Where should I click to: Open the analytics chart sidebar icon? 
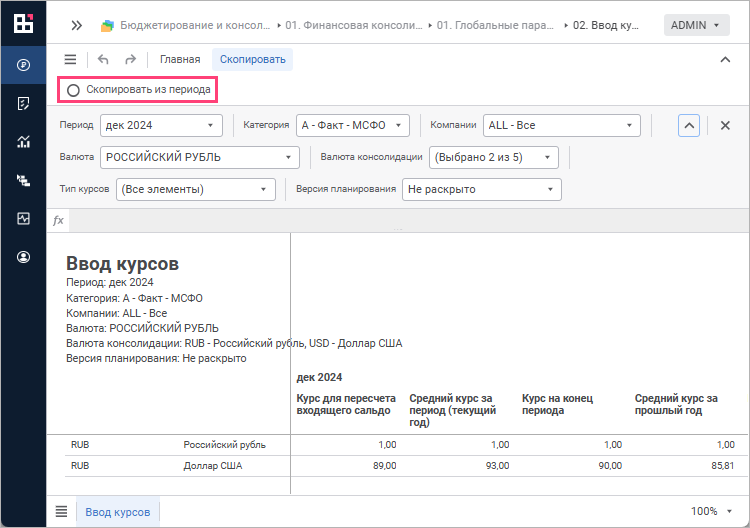tap(22, 141)
